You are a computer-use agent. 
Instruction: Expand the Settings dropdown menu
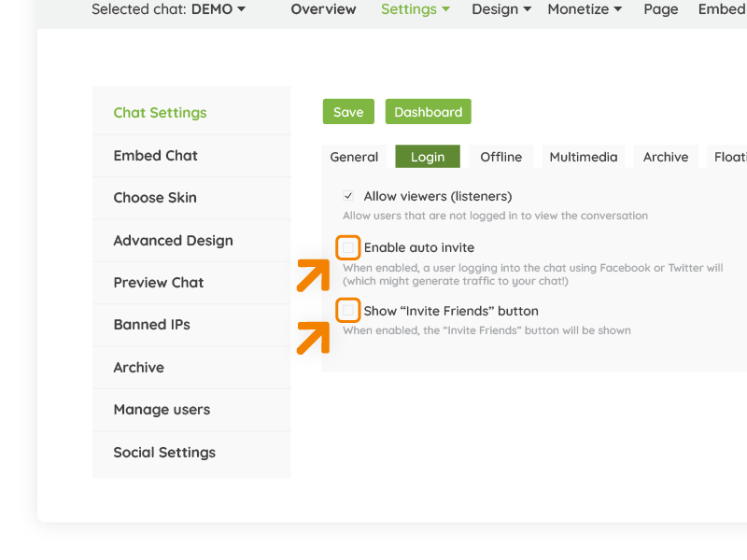pyautogui.click(x=415, y=9)
